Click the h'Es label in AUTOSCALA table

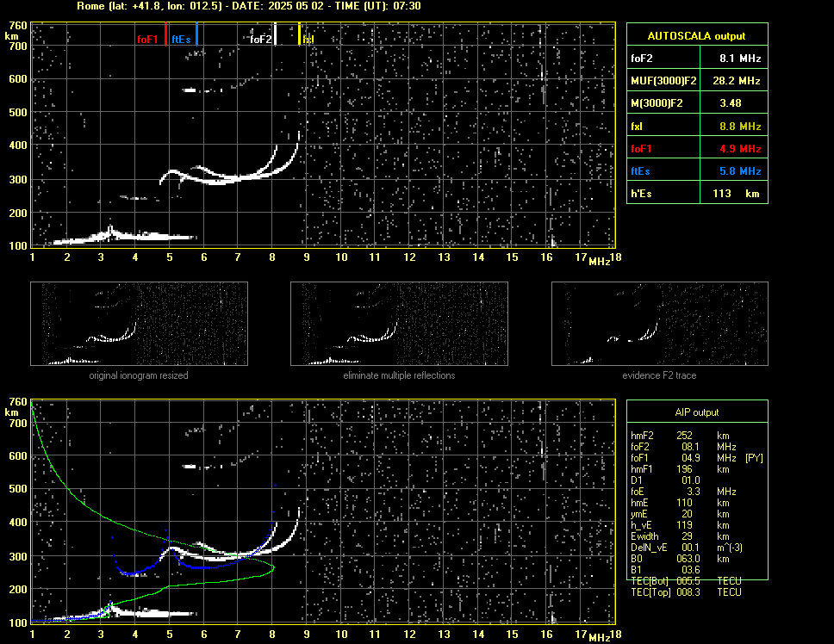pyautogui.click(x=641, y=194)
